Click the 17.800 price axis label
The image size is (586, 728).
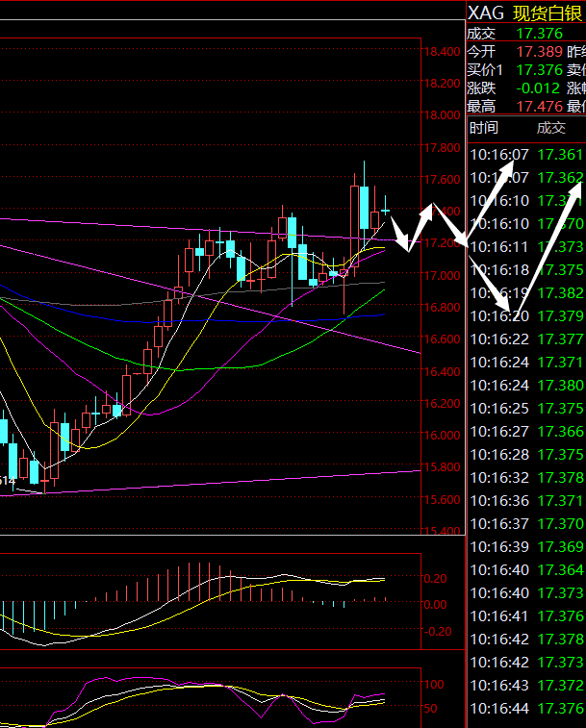442,148
